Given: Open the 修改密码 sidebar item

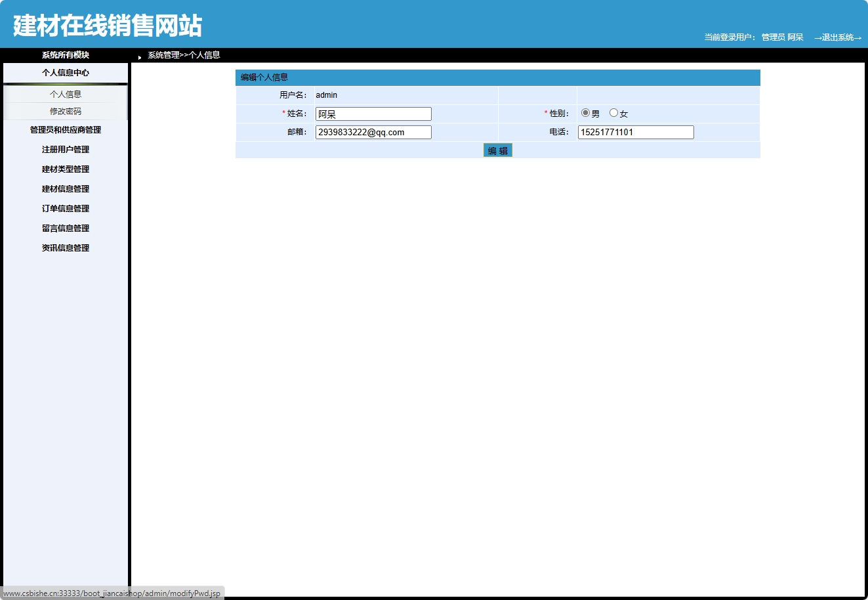Looking at the screenshot, I should point(64,111).
